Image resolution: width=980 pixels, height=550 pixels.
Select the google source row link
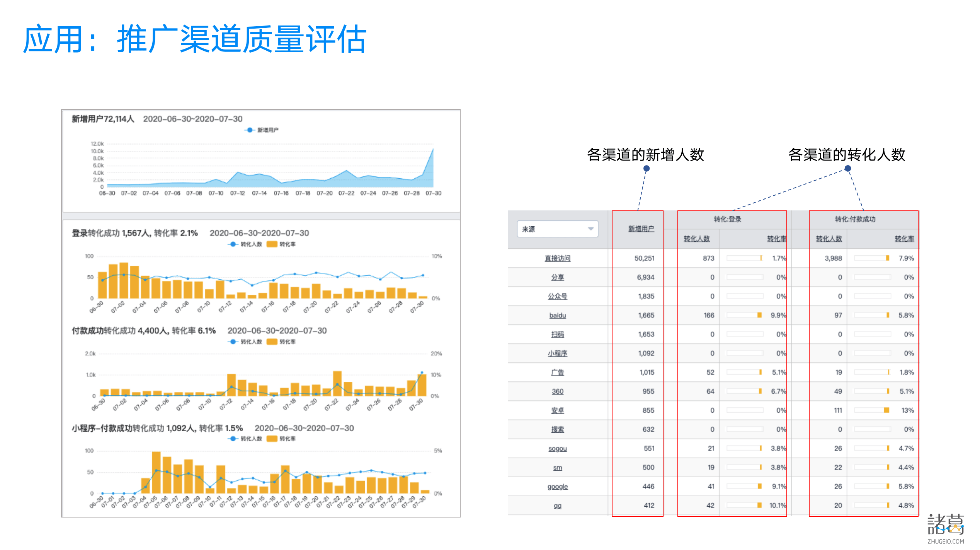tap(557, 487)
